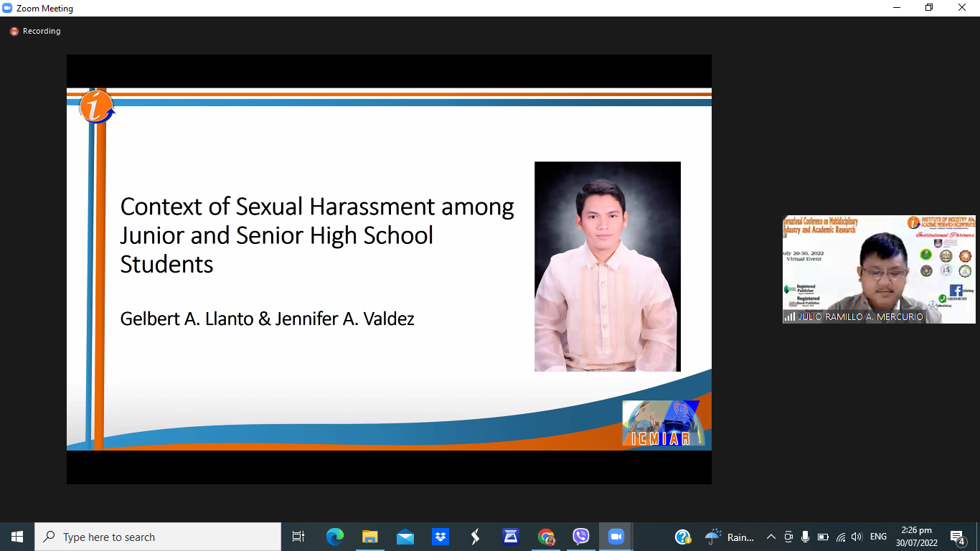This screenshot has width=980, height=551.
Task: Open the notification center with 4 alerts
Action: (957, 537)
